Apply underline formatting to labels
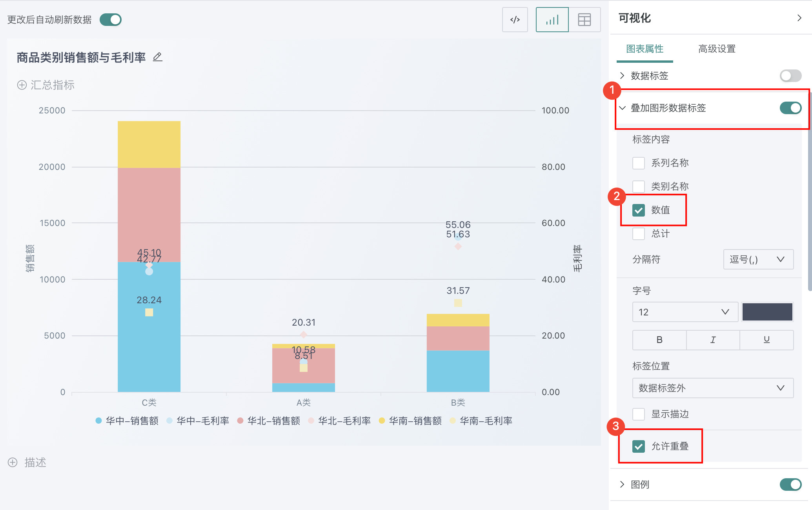Viewport: 812px width, 510px height. (766, 340)
